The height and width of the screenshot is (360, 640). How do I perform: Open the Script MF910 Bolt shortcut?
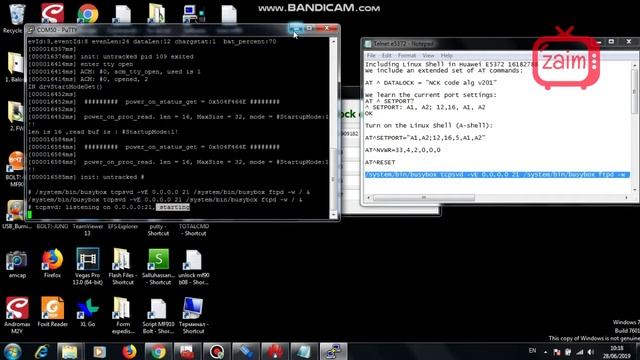158,314
